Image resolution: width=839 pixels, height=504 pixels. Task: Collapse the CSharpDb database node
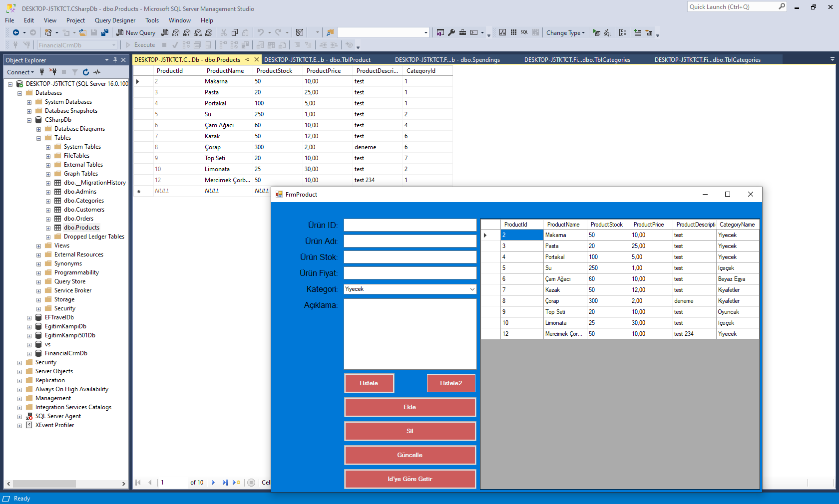click(29, 120)
